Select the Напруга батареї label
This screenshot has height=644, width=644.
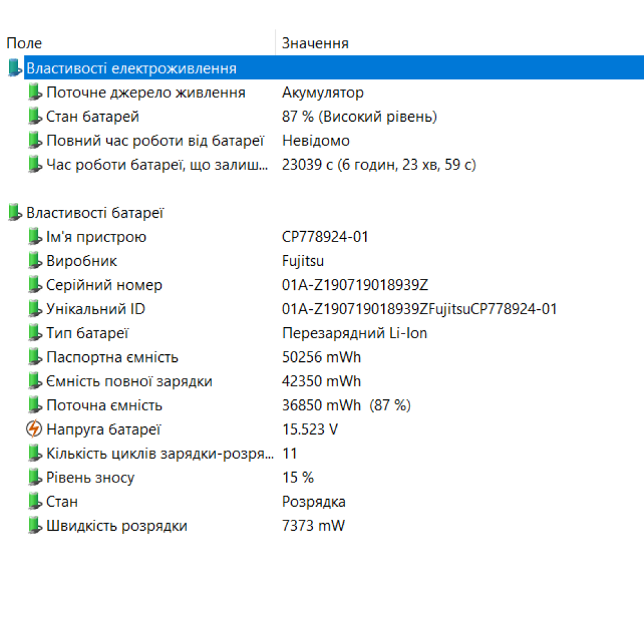click(104, 430)
